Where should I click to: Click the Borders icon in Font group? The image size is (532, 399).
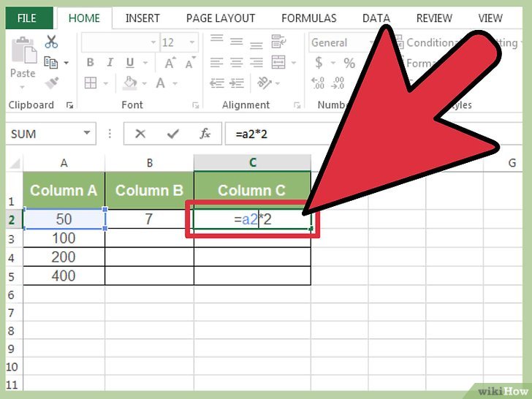point(91,83)
